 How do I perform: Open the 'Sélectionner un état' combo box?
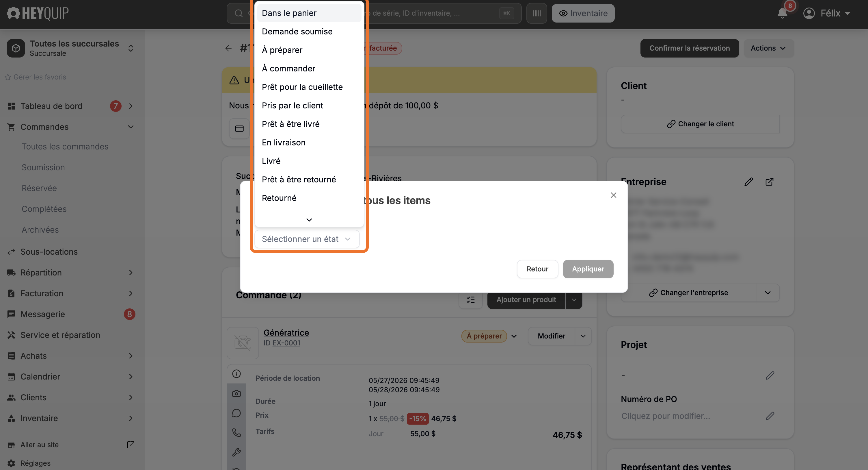pyautogui.click(x=307, y=239)
